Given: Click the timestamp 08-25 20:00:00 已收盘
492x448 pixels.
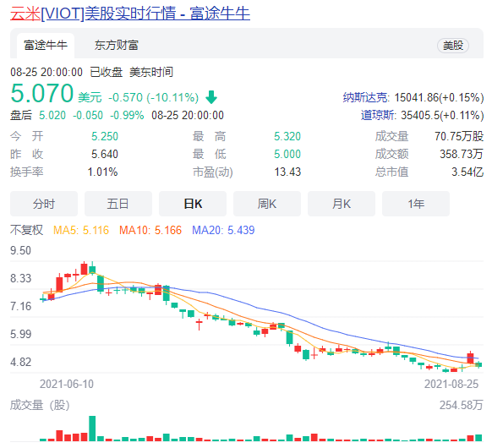Looking at the screenshot, I should (67, 72).
